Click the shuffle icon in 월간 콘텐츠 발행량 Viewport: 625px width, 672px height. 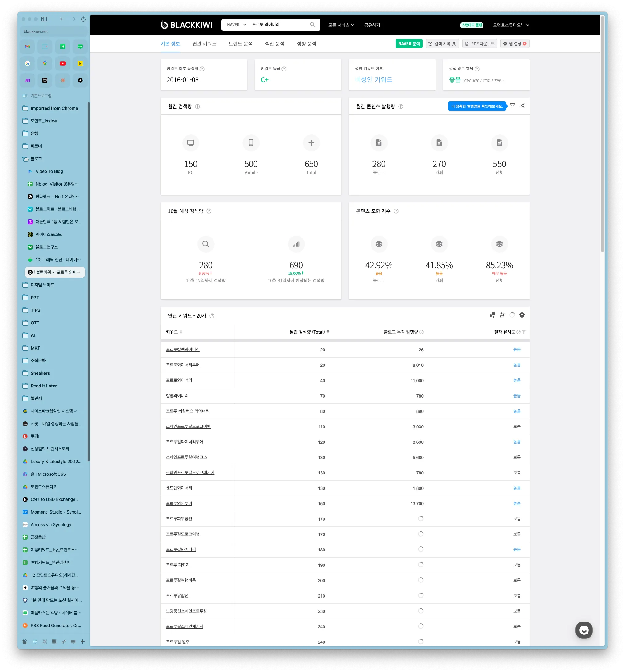pos(522,106)
